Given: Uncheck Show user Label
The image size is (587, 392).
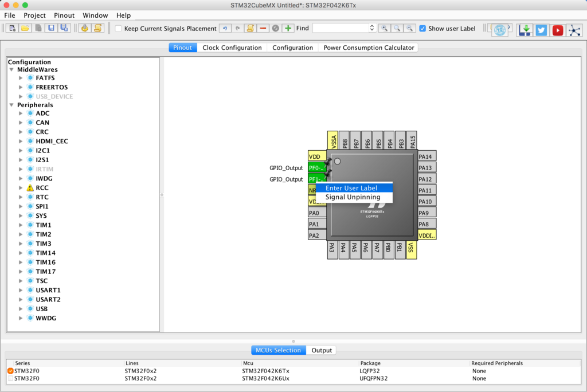Looking at the screenshot, I should point(422,28).
